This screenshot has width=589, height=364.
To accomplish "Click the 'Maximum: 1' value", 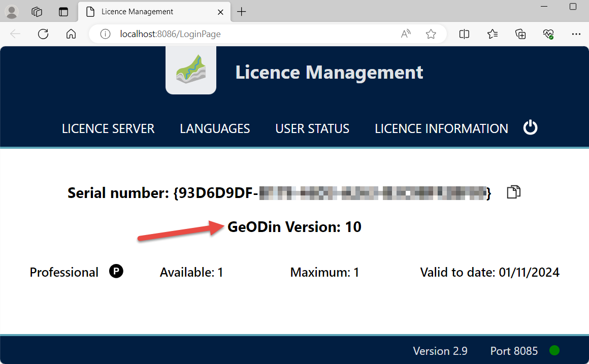I will click(324, 272).
